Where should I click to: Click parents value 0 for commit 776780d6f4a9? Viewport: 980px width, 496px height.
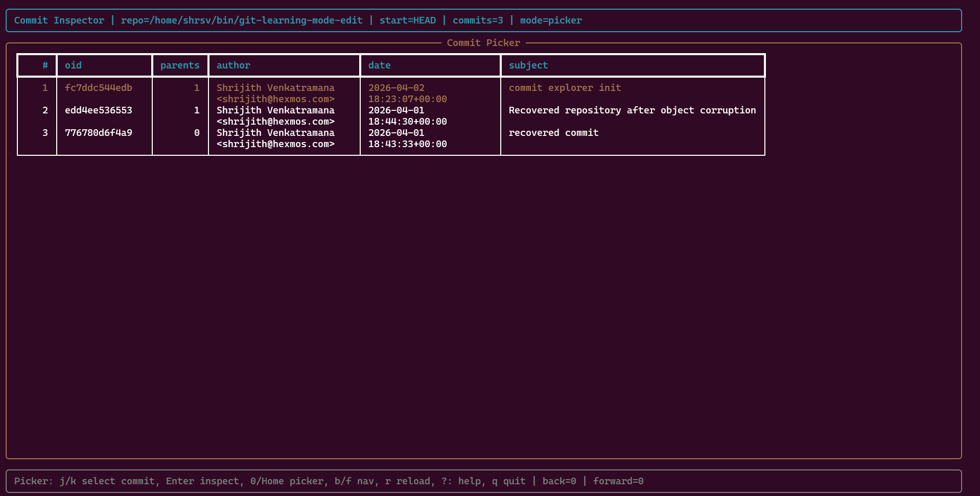pos(197,133)
